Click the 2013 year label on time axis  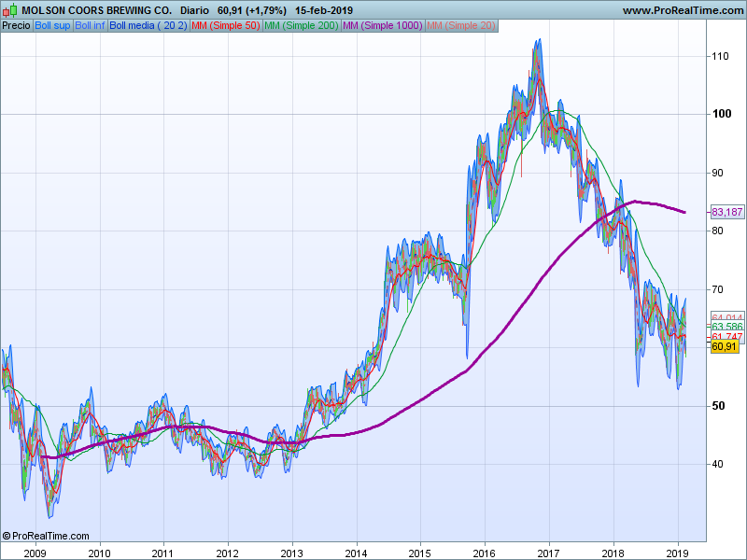point(291,553)
